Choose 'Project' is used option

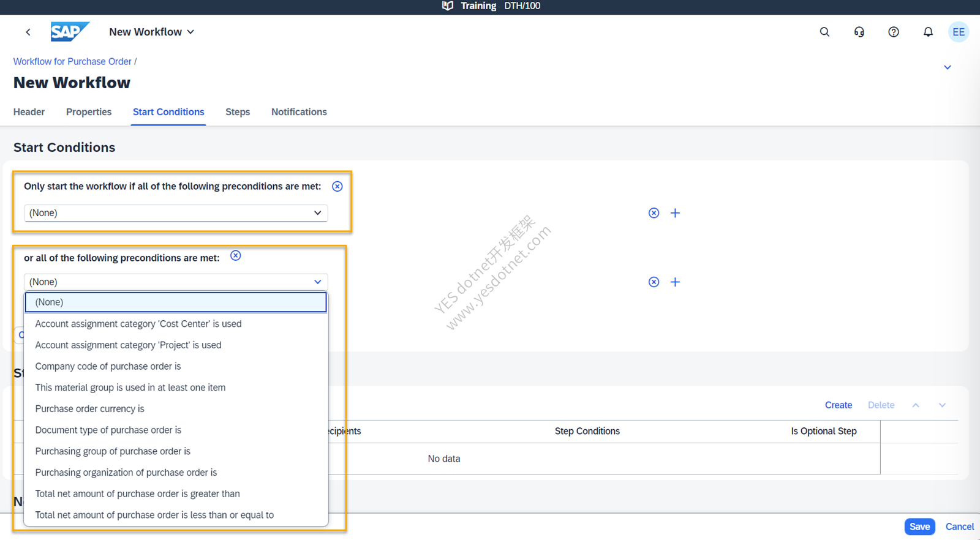176,345
